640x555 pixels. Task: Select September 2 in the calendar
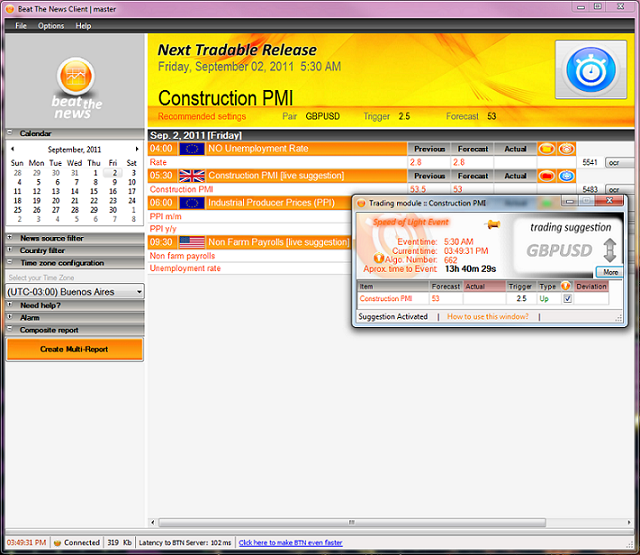(115, 173)
